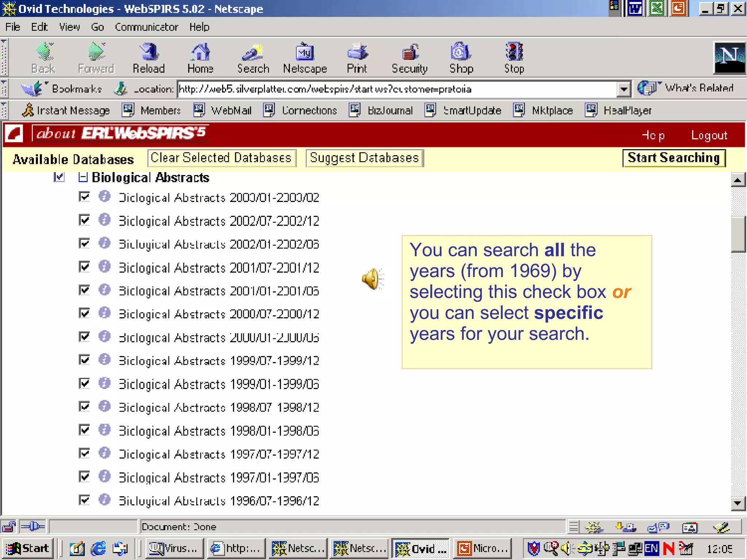Open the Go menu
747x560 pixels.
(97, 27)
